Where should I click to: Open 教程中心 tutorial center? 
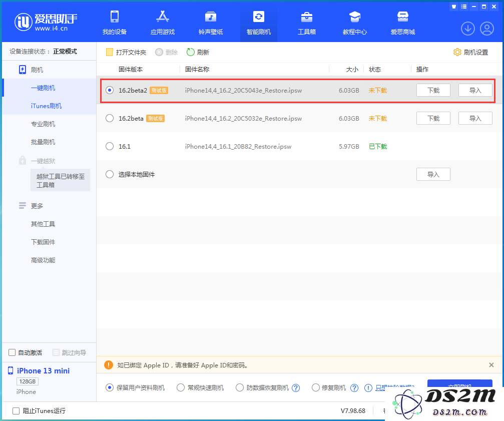[x=354, y=22]
